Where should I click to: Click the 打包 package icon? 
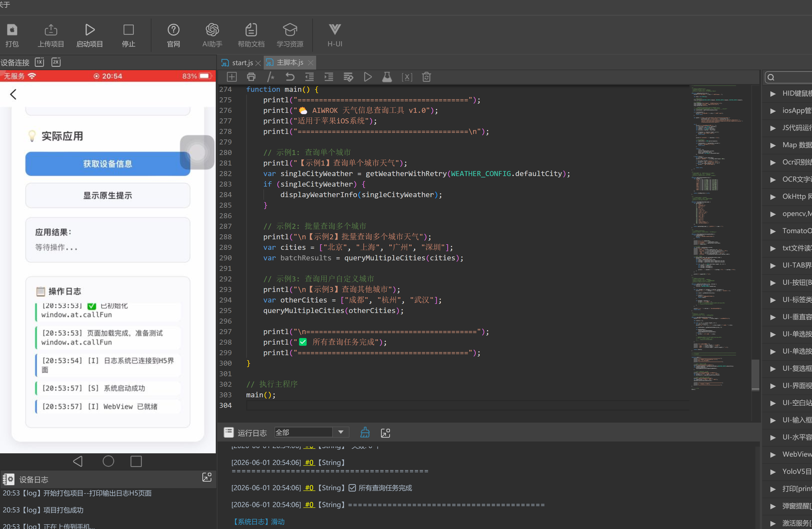[x=12, y=30]
